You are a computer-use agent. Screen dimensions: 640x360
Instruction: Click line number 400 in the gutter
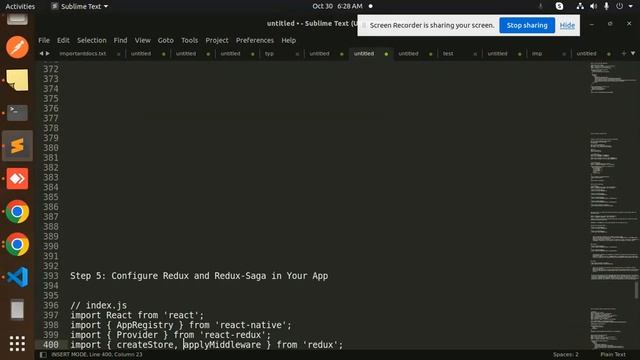[51, 345]
